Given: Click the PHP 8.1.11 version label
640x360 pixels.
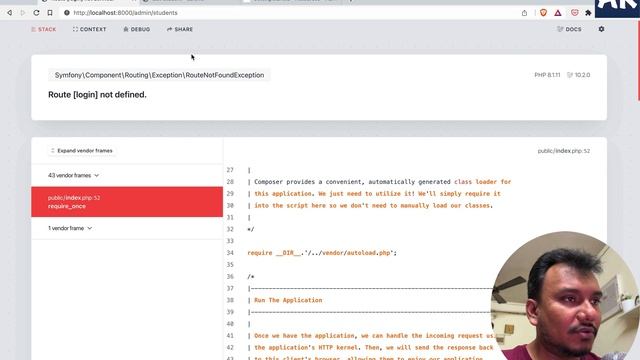Looking at the screenshot, I should (x=547, y=75).
